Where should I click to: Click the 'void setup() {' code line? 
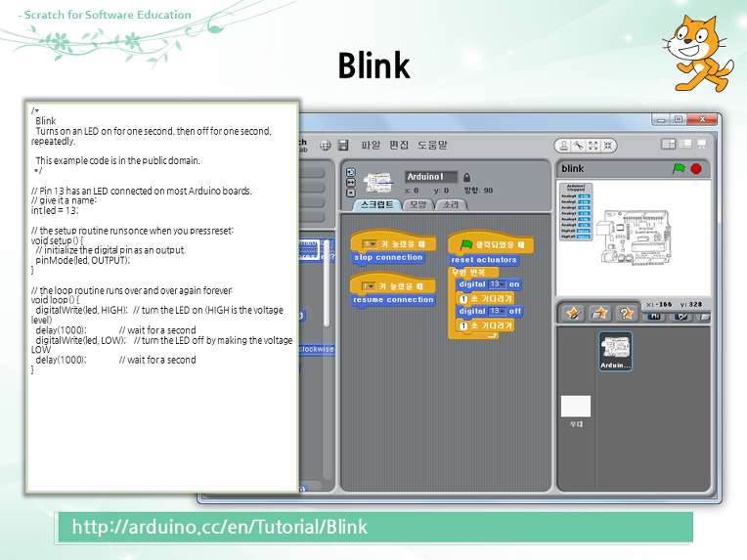pyautogui.click(x=57, y=240)
